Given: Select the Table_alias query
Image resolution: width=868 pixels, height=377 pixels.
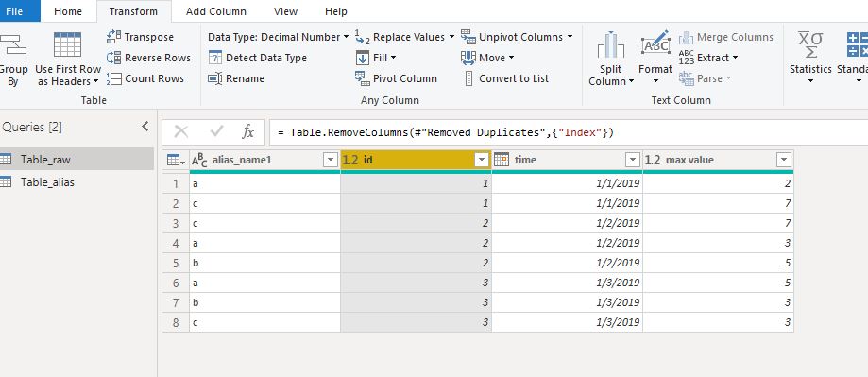Looking at the screenshot, I should pyautogui.click(x=76, y=182).
